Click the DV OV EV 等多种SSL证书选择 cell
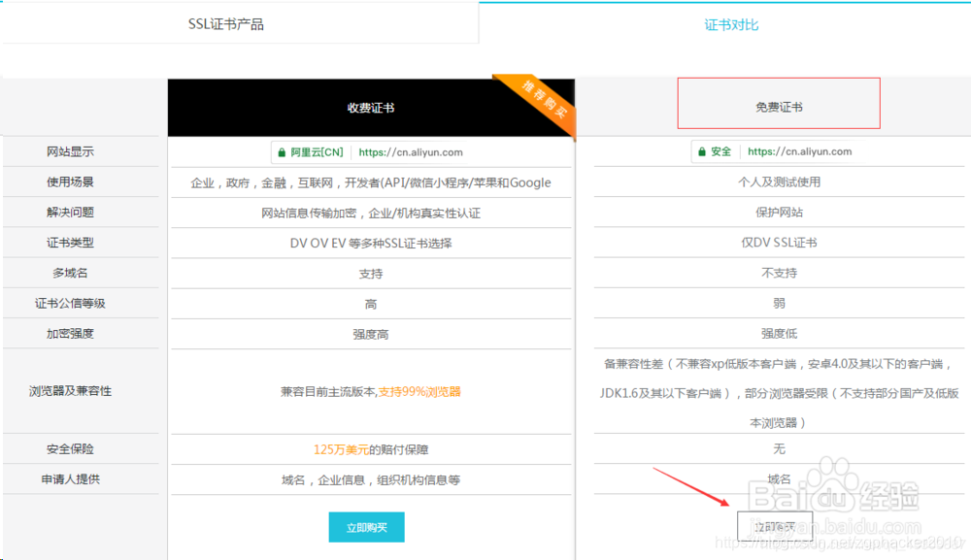Viewport: 971px width, 560px height. 371,244
